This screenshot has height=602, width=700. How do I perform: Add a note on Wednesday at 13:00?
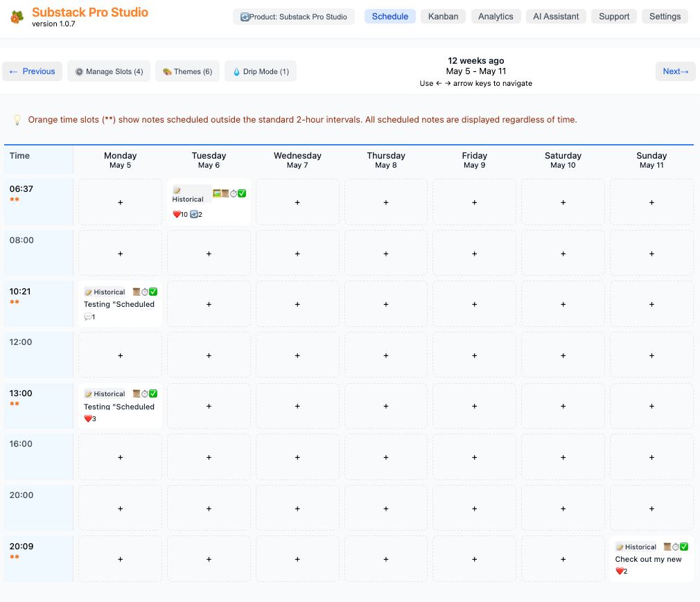pos(297,406)
